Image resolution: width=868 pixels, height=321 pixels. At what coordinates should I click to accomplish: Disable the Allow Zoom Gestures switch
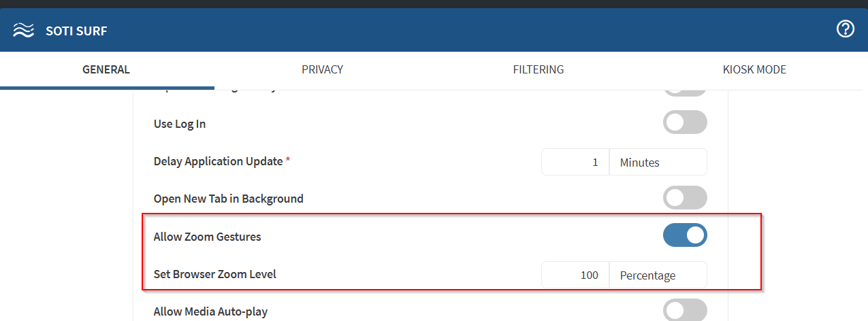(685, 235)
